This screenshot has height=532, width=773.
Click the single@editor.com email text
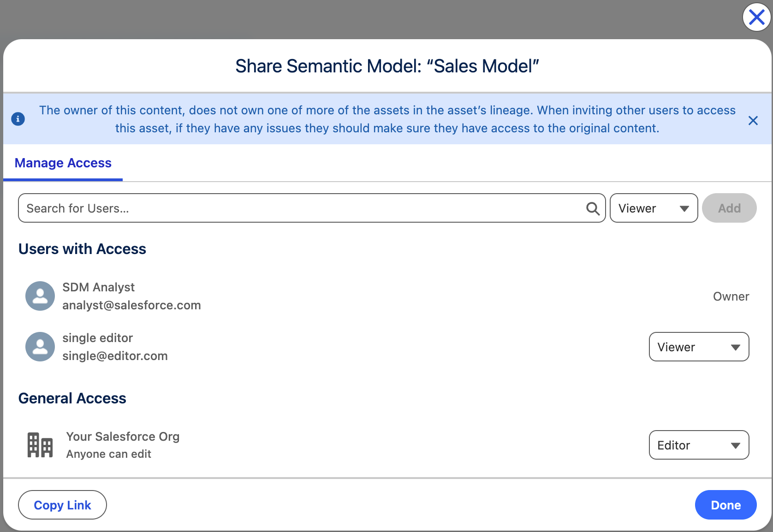coord(115,356)
